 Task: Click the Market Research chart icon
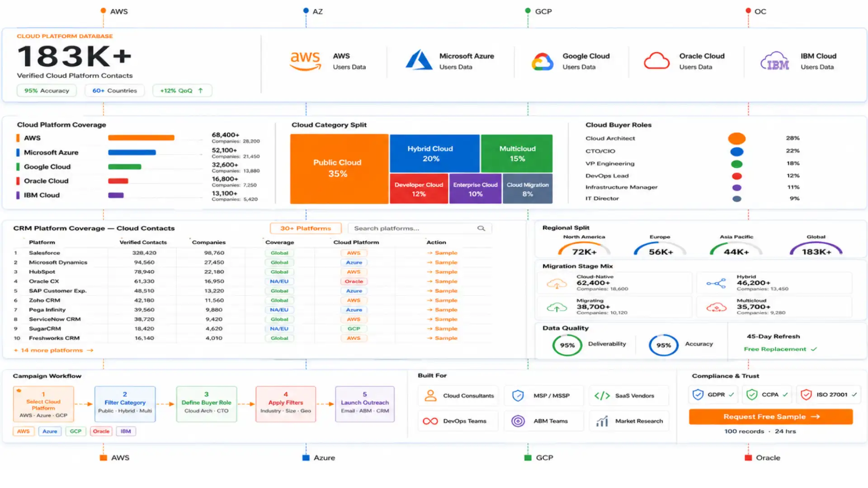click(x=602, y=421)
